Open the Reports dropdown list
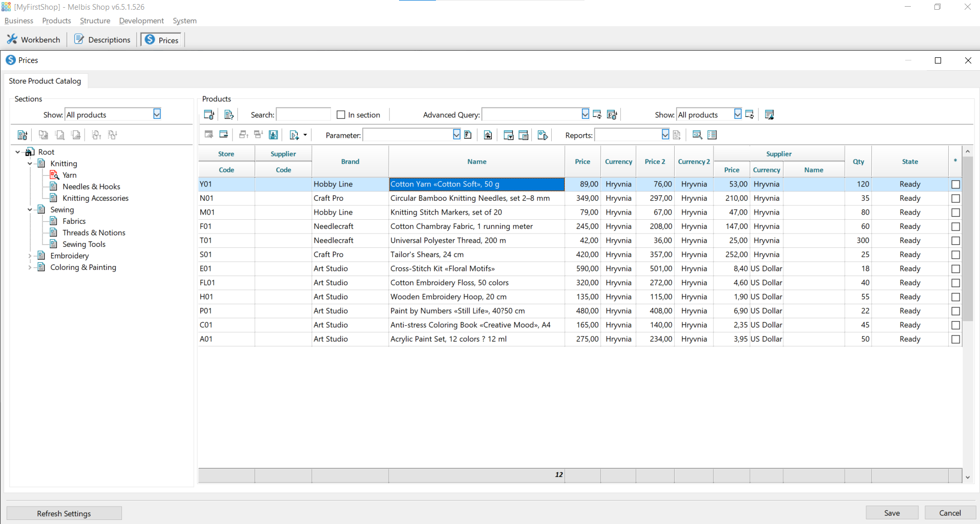This screenshot has width=980, height=524. click(x=665, y=135)
